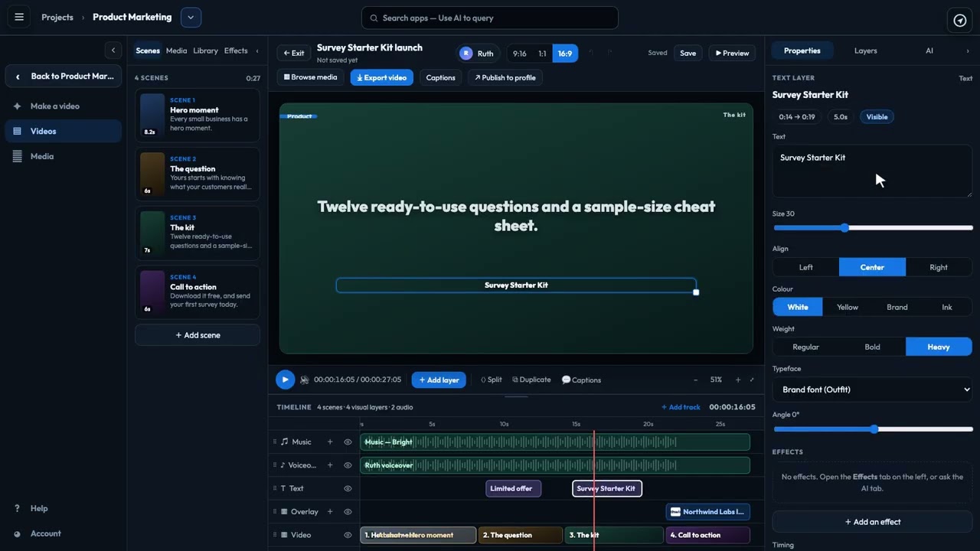The image size is (980, 551).
Task: Click Add an effect button
Action: (x=872, y=522)
